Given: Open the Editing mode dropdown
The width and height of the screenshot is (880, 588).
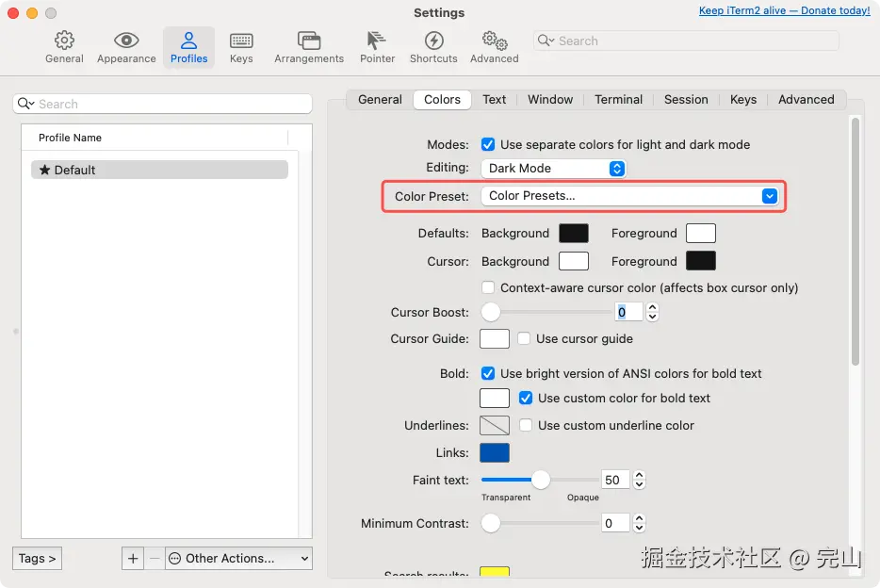Looking at the screenshot, I should click(x=553, y=169).
